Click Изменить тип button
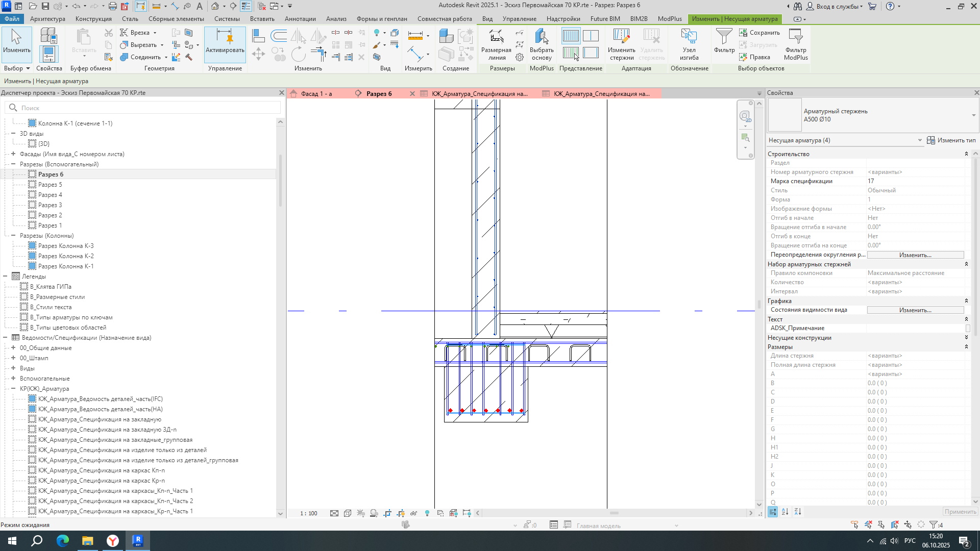Viewport: 980px width, 551px height. 951,140
